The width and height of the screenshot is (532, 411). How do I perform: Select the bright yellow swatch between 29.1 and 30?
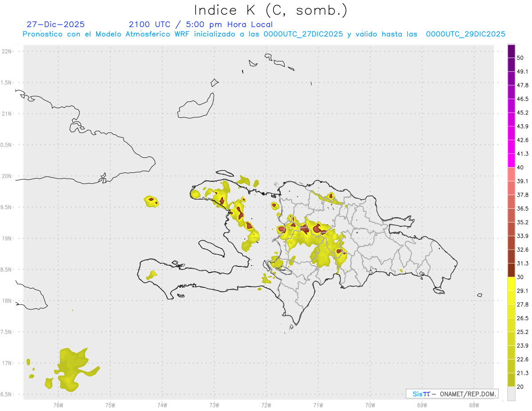coord(511,284)
